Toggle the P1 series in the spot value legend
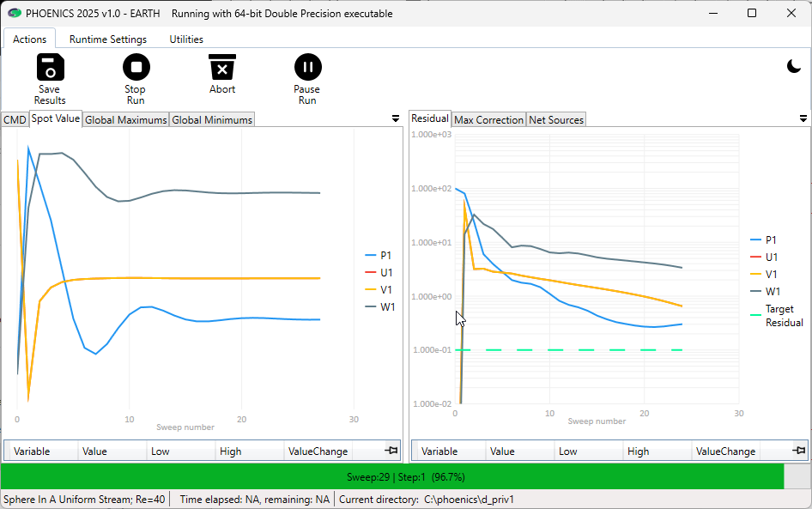 (x=379, y=255)
